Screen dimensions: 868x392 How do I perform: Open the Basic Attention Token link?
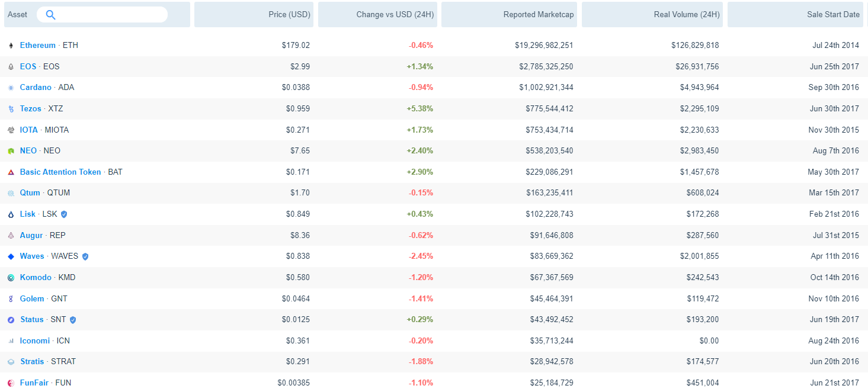[60, 172]
